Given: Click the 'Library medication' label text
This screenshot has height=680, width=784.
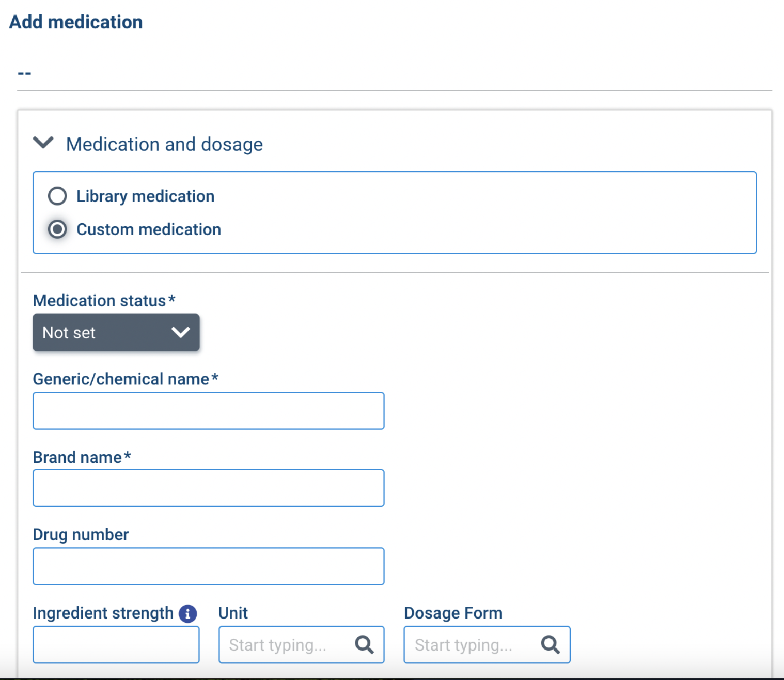Looking at the screenshot, I should [x=145, y=196].
